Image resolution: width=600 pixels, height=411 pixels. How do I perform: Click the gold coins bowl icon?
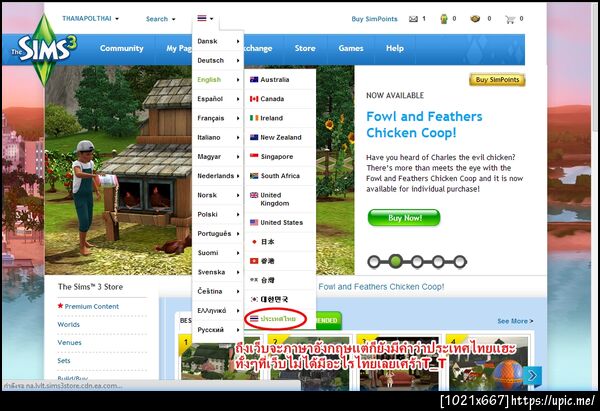click(475, 18)
